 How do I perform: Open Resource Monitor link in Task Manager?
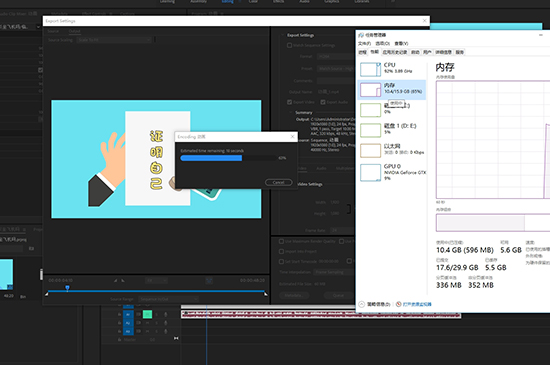point(417,304)
